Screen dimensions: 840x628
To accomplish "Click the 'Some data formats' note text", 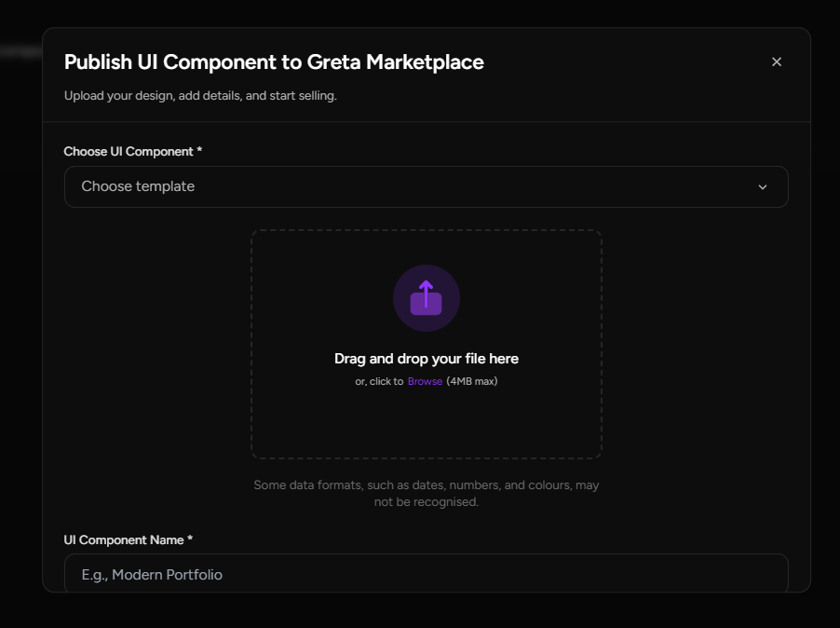I will [x=426, y=494].
